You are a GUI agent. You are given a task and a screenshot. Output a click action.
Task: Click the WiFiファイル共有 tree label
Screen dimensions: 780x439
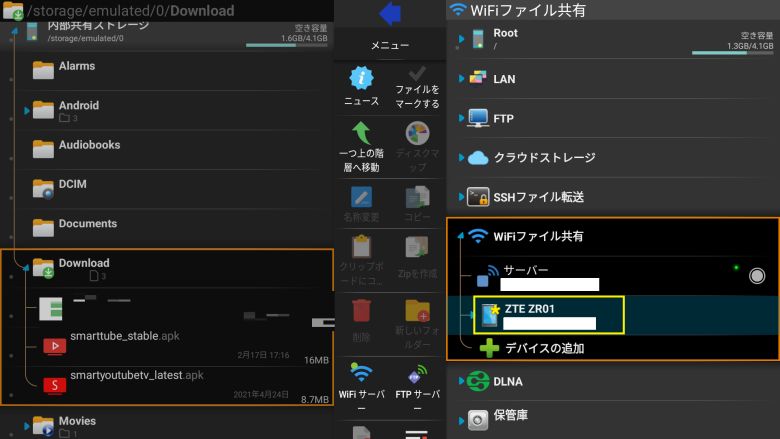538,236
